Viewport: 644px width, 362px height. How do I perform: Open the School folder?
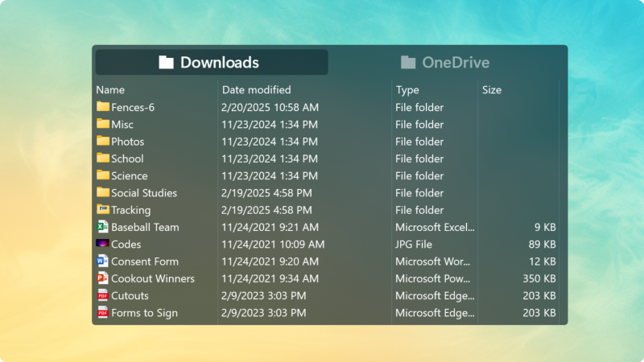tap(127, 158)
